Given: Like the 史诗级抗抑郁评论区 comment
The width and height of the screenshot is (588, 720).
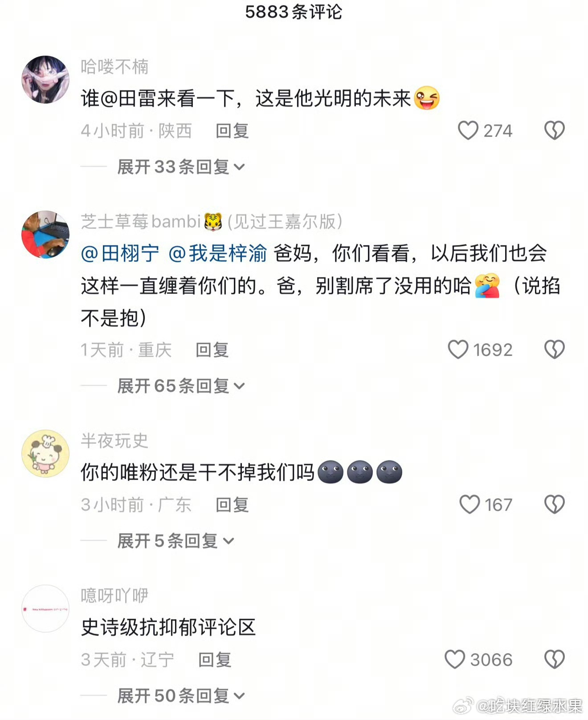Looking at the screenshot, I should [455, 659].
